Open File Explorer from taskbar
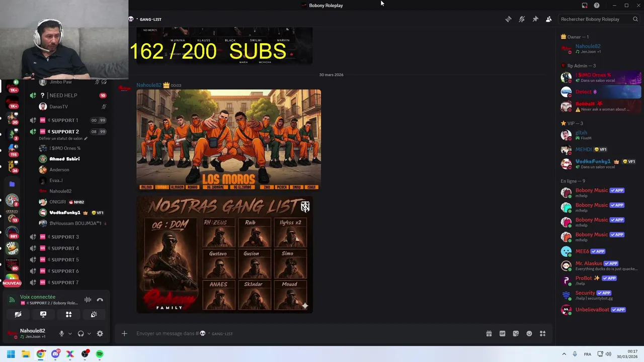Screen dimensions: 644x362 [x=26, y=354]
